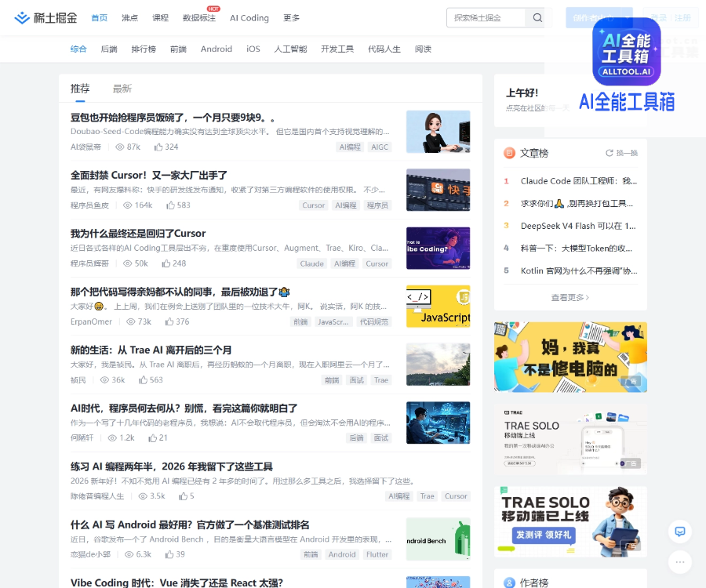Click the 代码规范 tag
This screenshot has height=588, width=706.
373,321
